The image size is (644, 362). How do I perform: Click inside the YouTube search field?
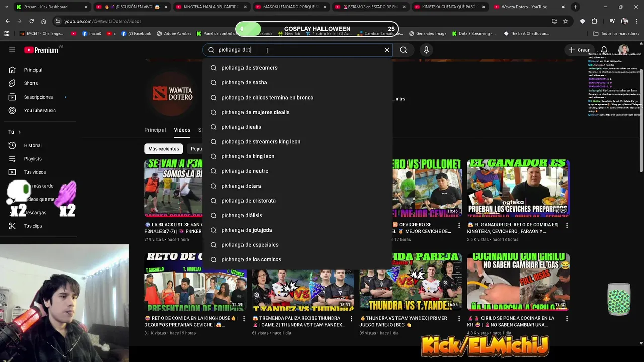[x=297, y=50]
